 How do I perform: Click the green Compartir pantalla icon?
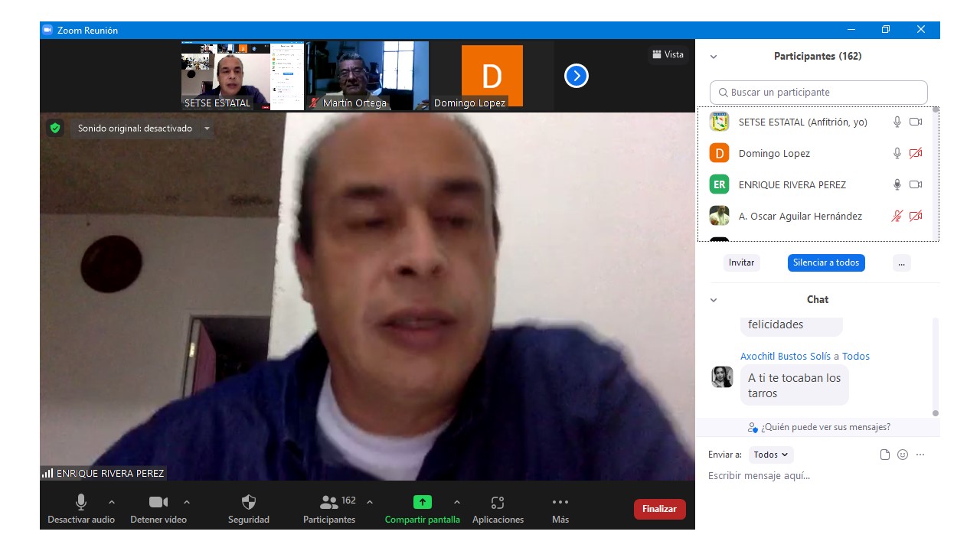423,502
